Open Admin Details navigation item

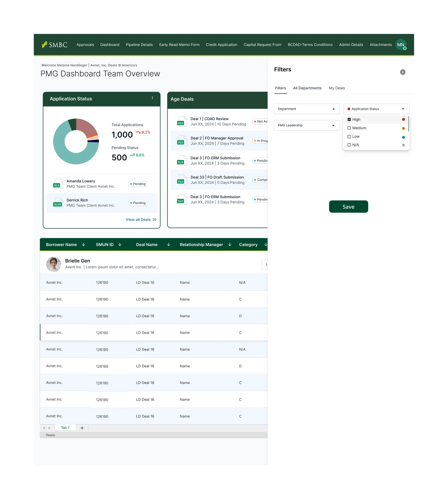coord(351,45)
